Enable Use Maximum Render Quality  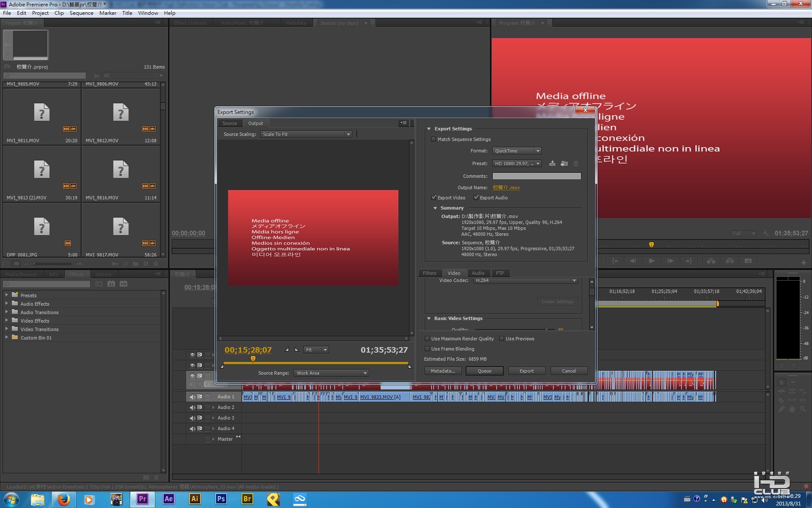(x=427, y=339)
